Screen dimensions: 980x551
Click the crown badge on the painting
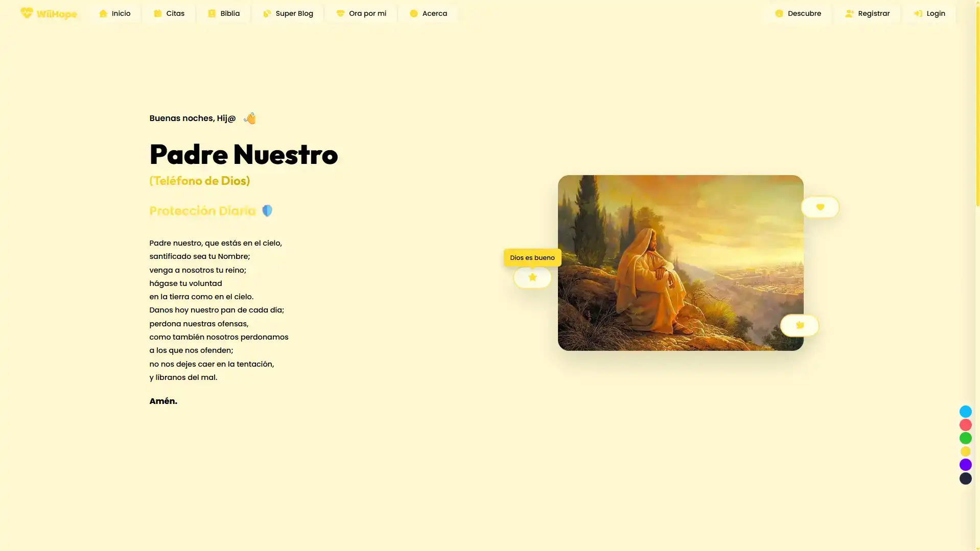(x=799, y=325)
